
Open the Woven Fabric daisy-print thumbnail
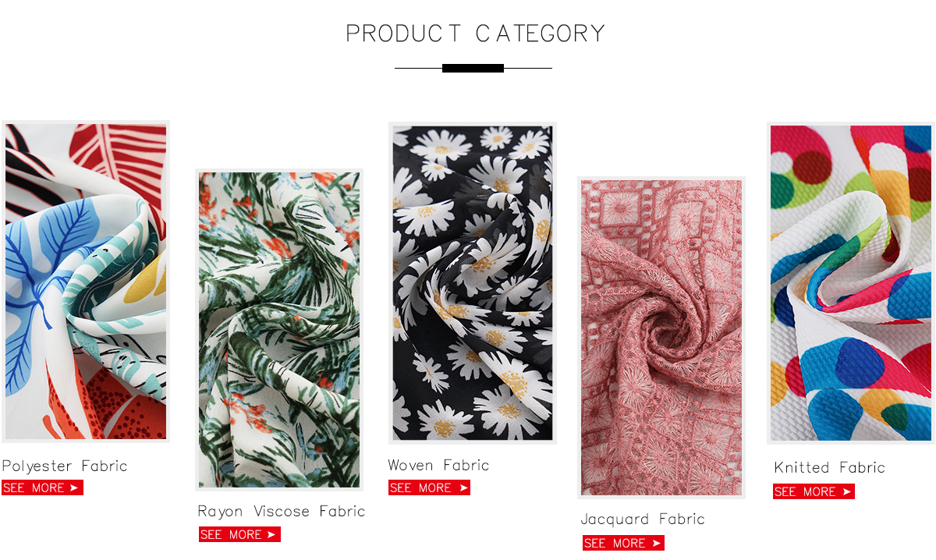click(473, 283)
